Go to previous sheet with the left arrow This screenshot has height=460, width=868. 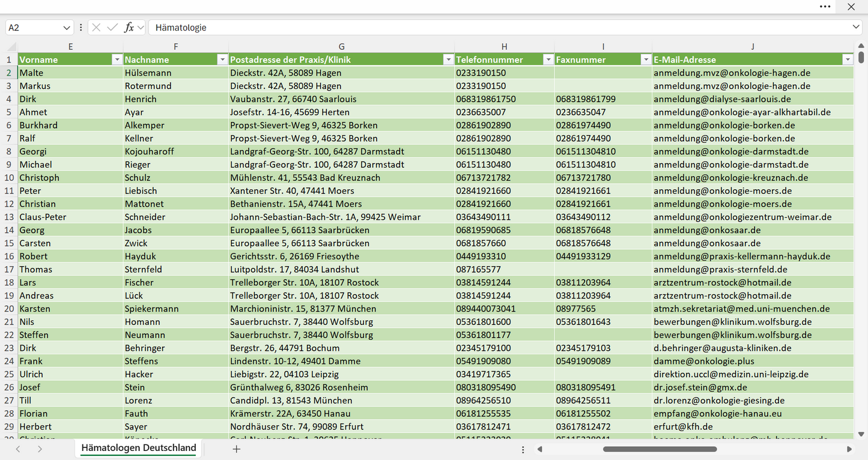click(18, 449)
